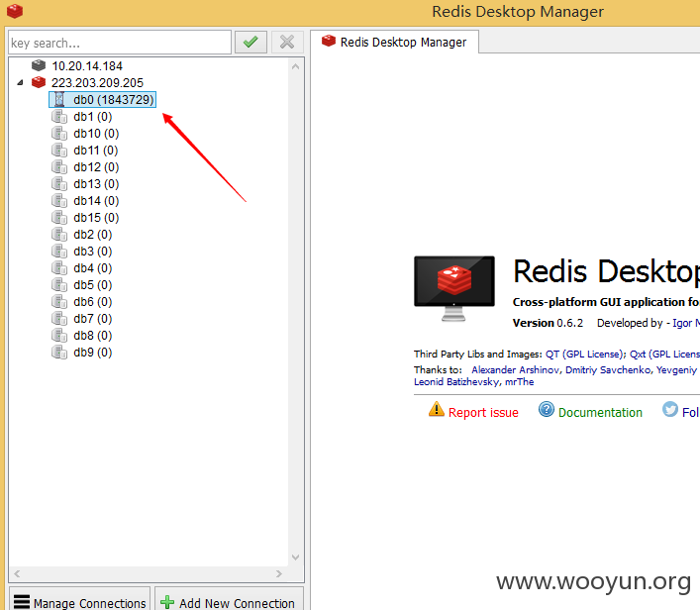
Task: Click the blue help icon beside Documentation
Action: [546, 409]
